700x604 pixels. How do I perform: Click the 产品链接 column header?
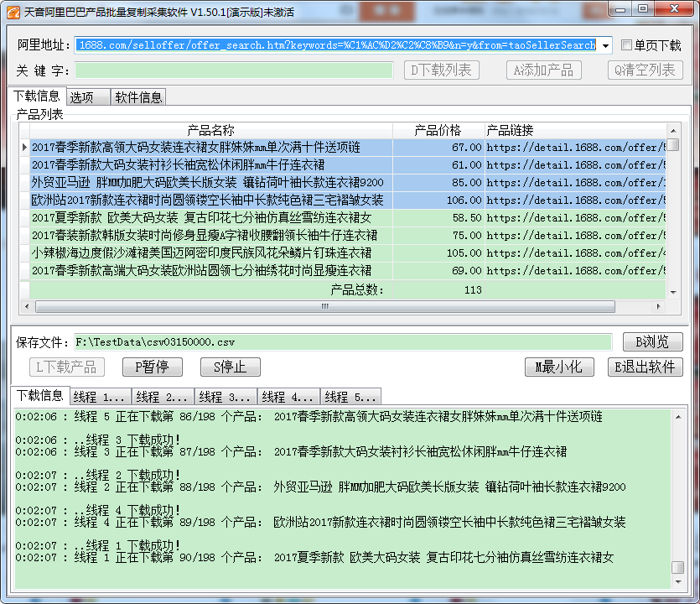[575, 131]
